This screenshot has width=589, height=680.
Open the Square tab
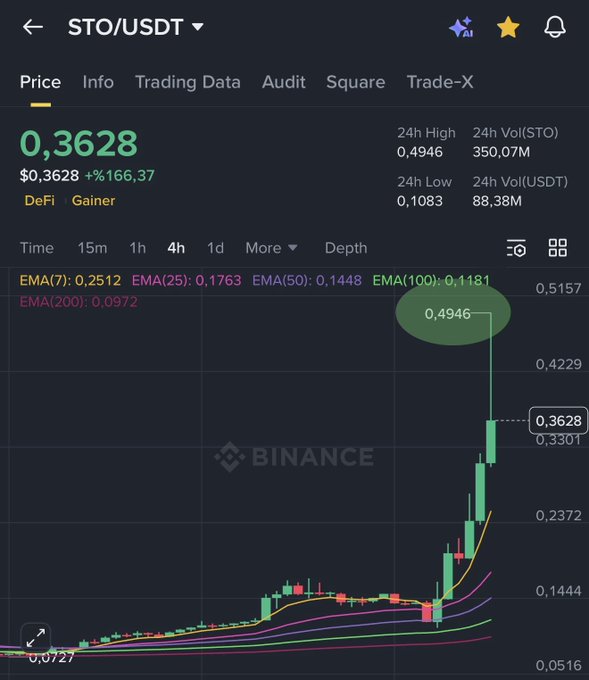(x=356, y=82)
